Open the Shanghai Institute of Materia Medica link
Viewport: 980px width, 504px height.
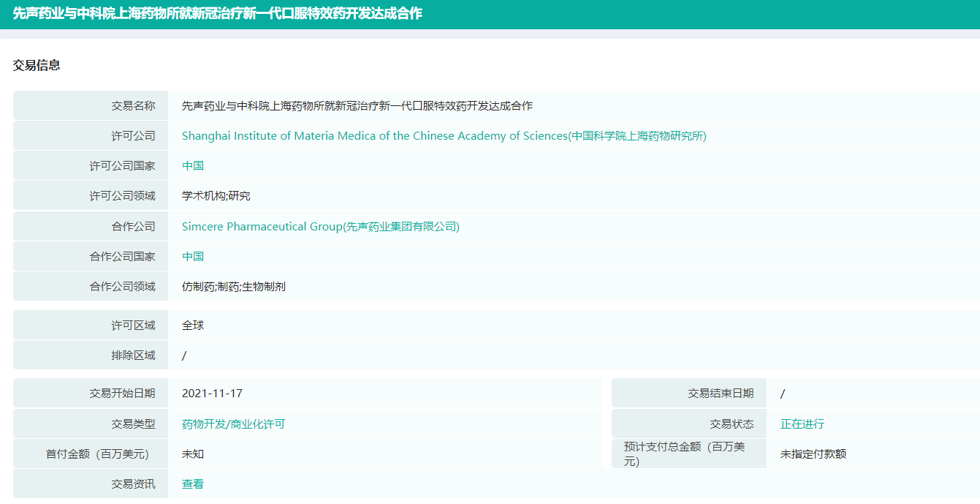click(x=444, y=136)
